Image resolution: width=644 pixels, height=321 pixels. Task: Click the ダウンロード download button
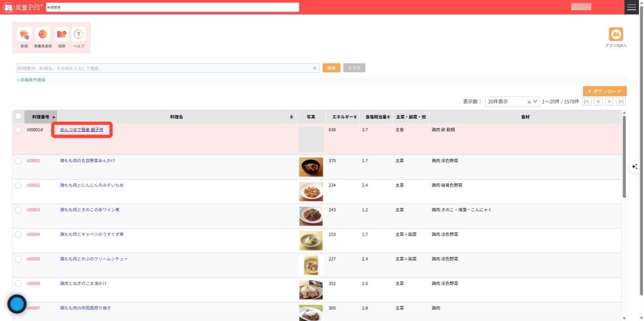(604, 91)
